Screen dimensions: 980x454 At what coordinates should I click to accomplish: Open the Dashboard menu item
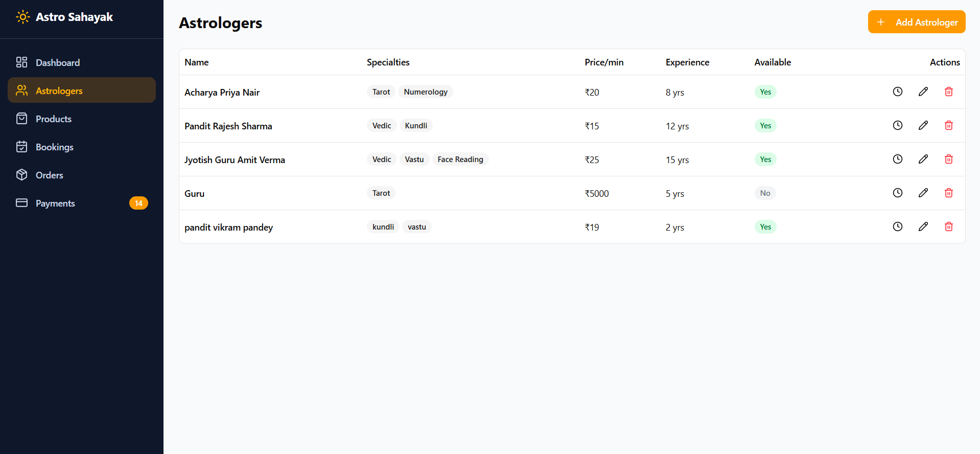tap(57, 62)
